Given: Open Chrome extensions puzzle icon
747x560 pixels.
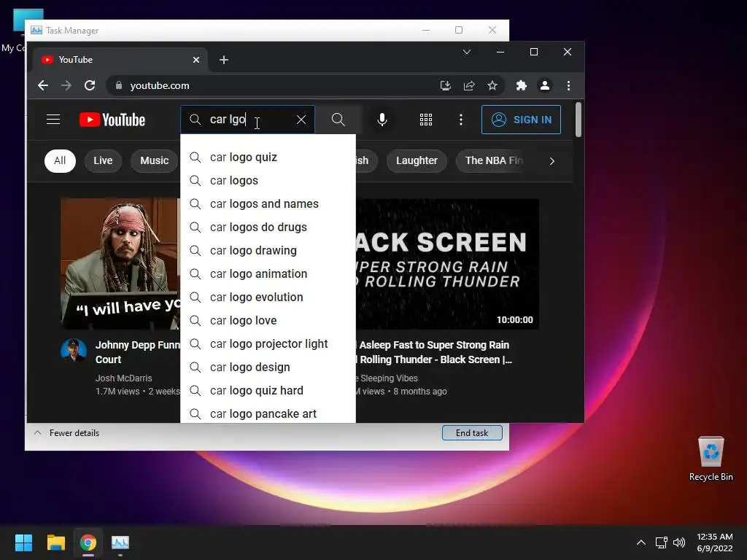Looking at the screenshot, I should 521,86.
